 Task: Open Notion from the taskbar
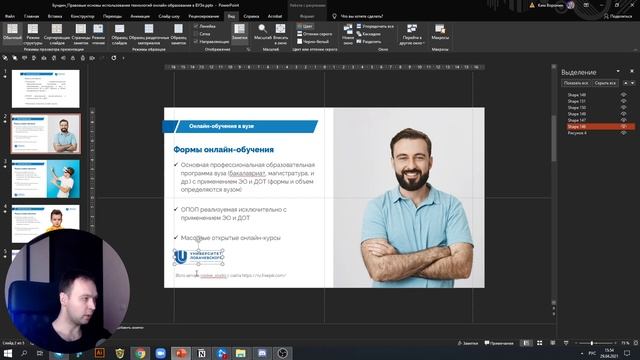[x=201, y=353]
